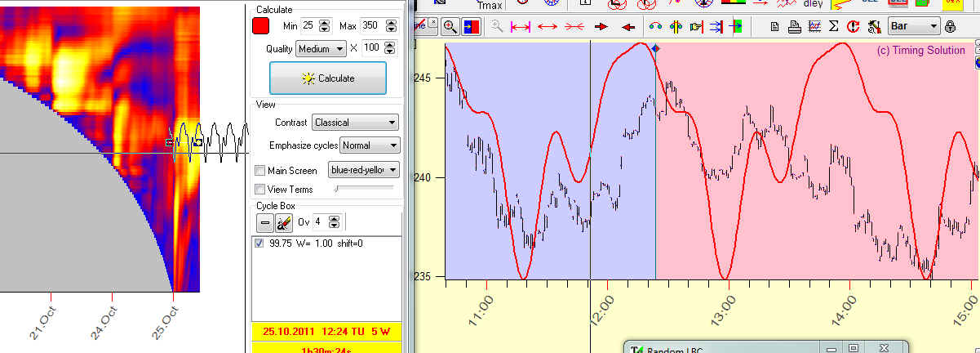Click the padlock lock icon
This screenshot has height=353, width=980.
tap(950, 26)
